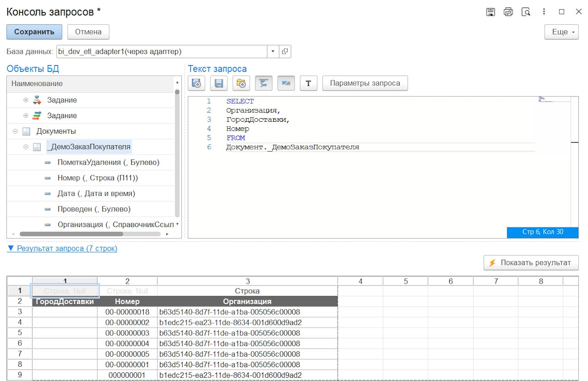Collapse the '_ДемоЗаказПокупателя' tree node
The image size is (588, 381).
(26, 147)
